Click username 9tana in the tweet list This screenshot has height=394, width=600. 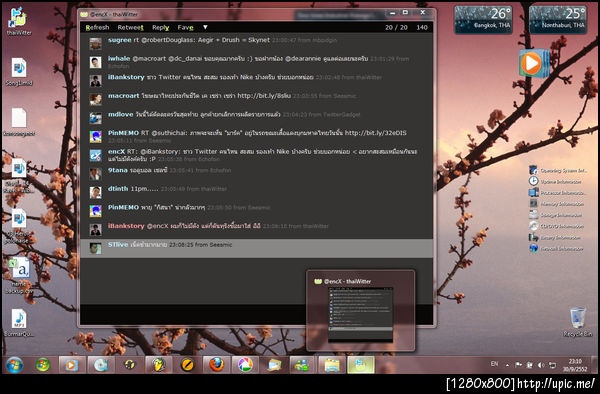(x=117, y=170)
